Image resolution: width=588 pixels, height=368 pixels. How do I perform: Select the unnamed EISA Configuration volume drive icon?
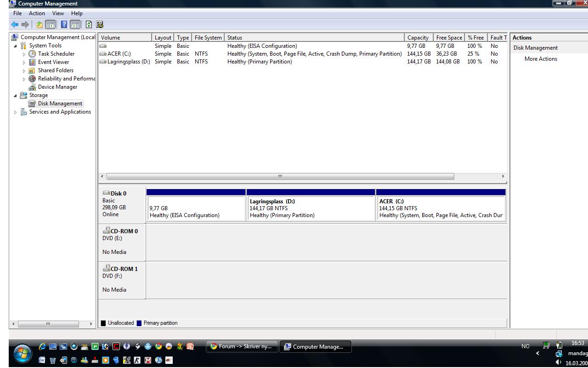tap(103, 46)
